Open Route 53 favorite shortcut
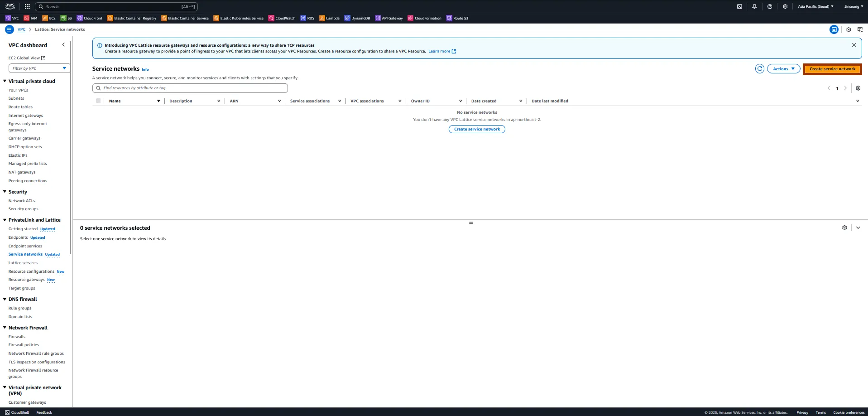Viewport: 868px width, 416px height. click(457, 18)
